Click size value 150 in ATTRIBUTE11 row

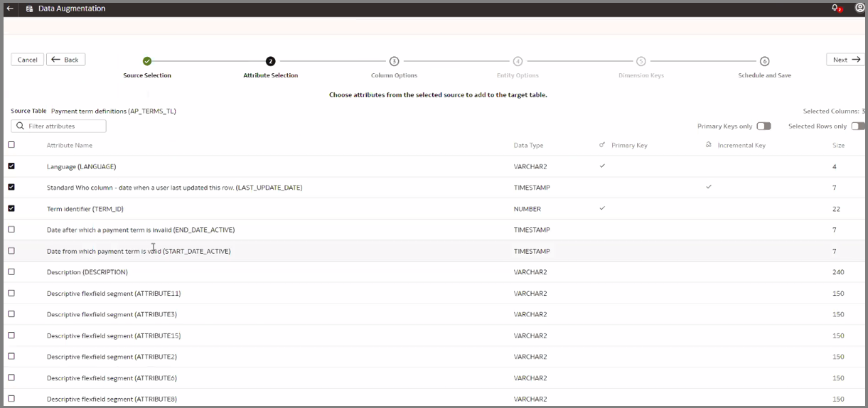tap(838, 293)
